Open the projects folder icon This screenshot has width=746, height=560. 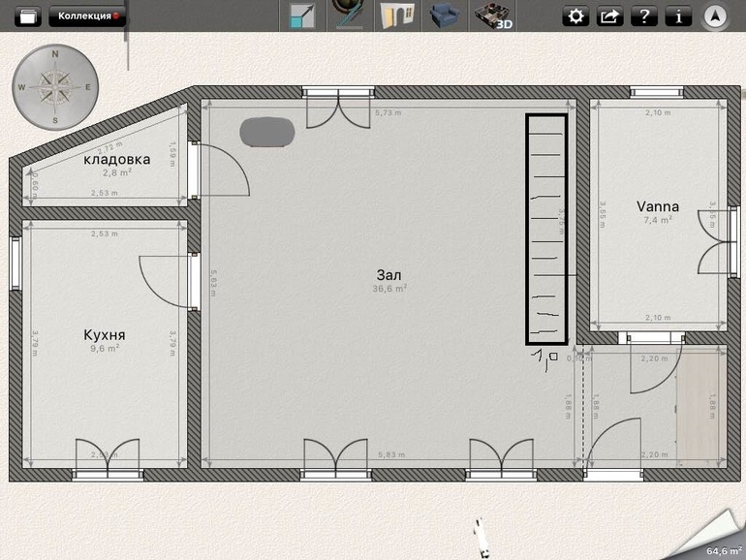click(x=27, y=16)
